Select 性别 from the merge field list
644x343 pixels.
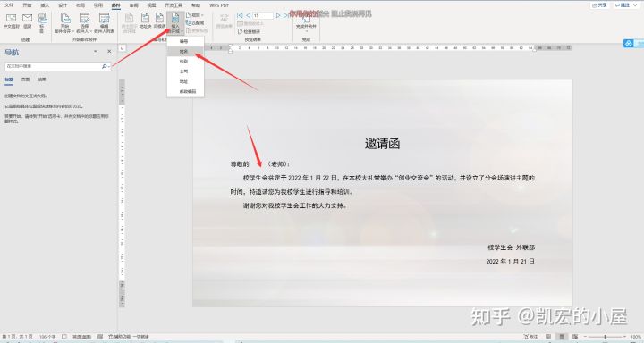[x=183, y=62]
